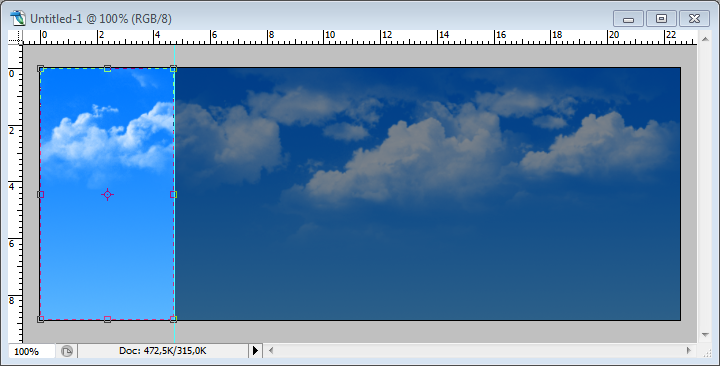This screenshot has height=366, width=720.
Task: Click the top-right transform handle
Action: 174,68
